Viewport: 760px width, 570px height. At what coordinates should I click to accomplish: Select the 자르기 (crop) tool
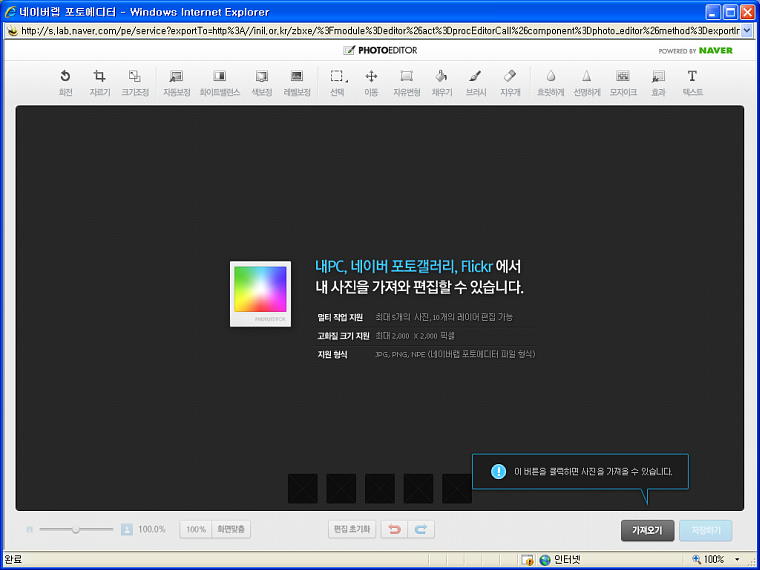(x=100, y=82)
